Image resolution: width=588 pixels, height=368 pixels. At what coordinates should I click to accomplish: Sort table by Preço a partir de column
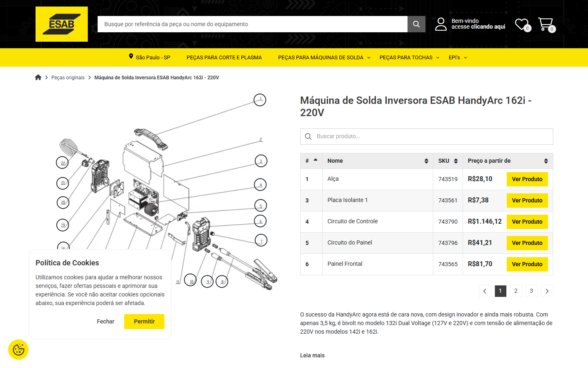pos(508,161)
